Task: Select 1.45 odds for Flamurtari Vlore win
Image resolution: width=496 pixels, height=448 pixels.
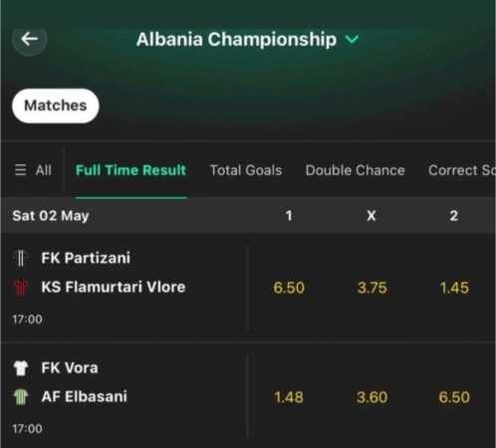Action: click(454, 288)
